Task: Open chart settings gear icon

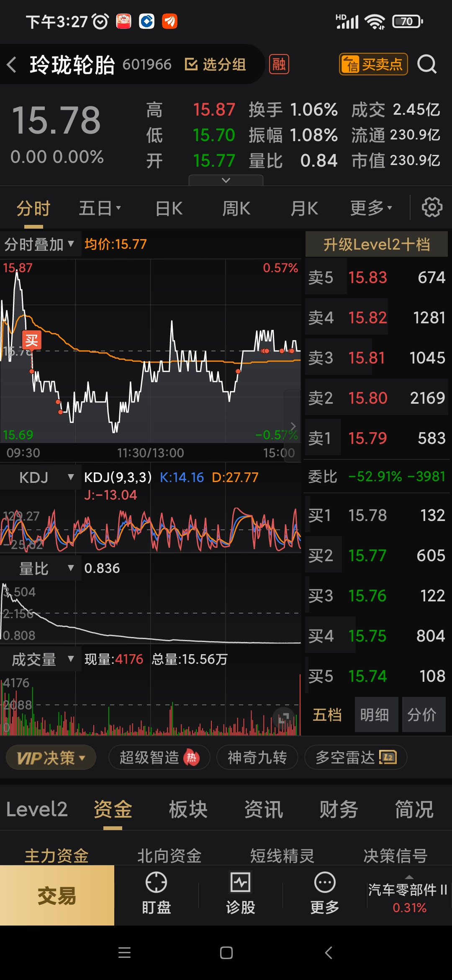Action: (432, 207)
